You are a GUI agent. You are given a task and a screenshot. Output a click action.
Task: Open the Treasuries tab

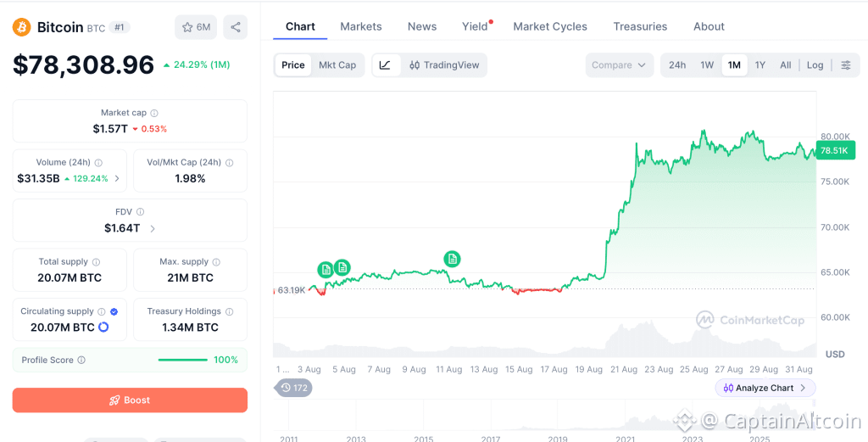(x=640, y=26)
